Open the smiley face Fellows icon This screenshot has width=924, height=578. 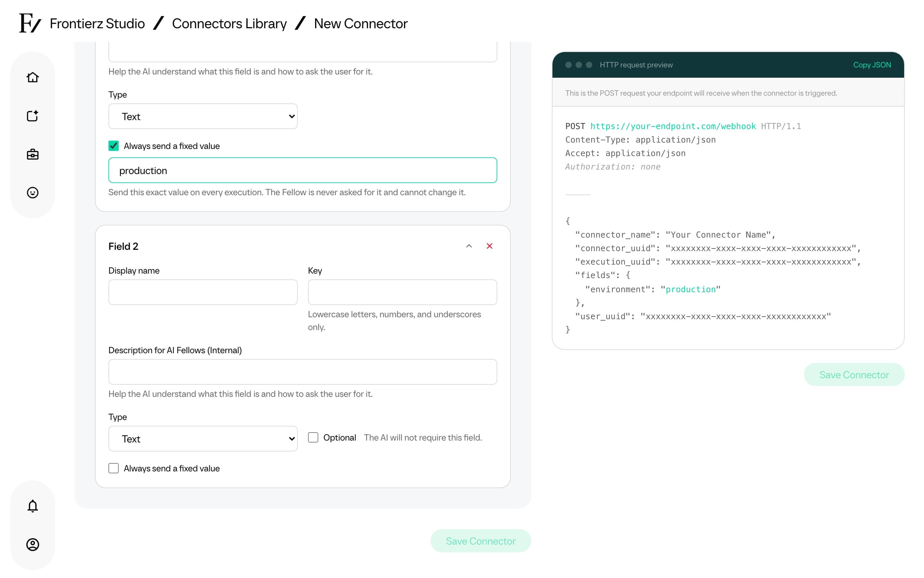(32, 193)
